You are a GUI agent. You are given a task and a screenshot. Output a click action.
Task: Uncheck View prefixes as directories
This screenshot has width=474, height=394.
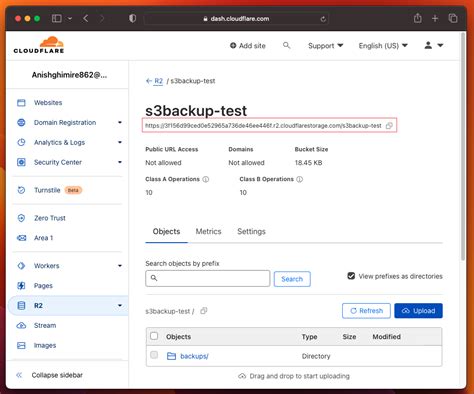[x=351, y=276]
